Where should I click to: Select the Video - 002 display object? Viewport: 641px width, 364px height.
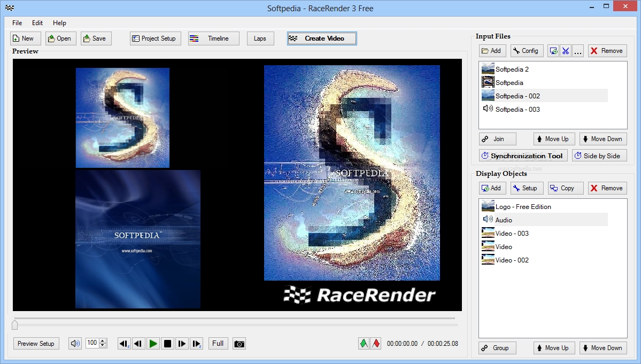click(545, 260)
